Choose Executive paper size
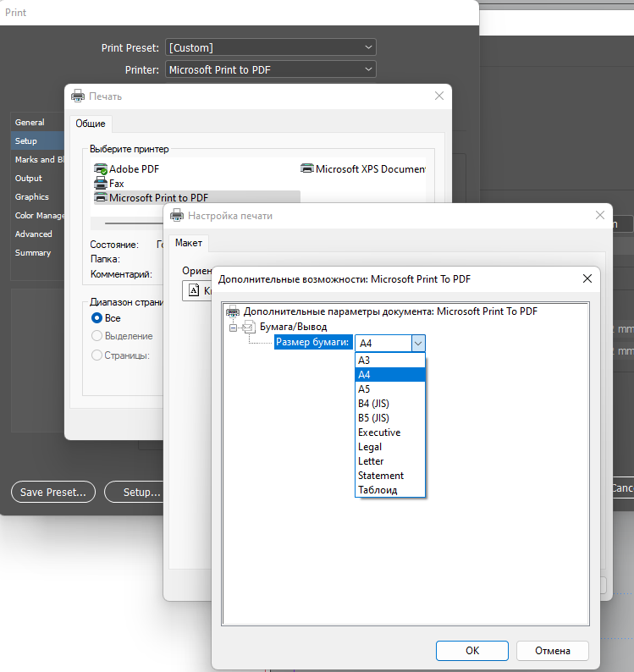Image resolution: width=634 pixels, height=672 pixels. click(390, 432)
